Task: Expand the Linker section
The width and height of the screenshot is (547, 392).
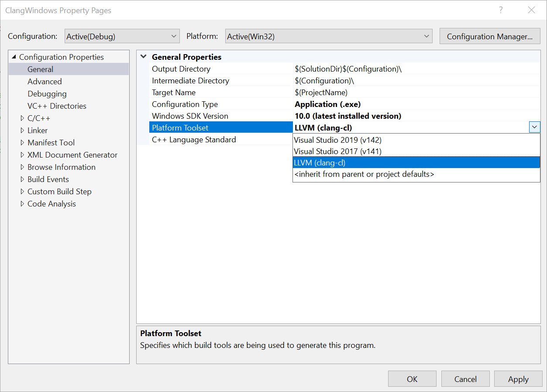Action: pos(23,130)
